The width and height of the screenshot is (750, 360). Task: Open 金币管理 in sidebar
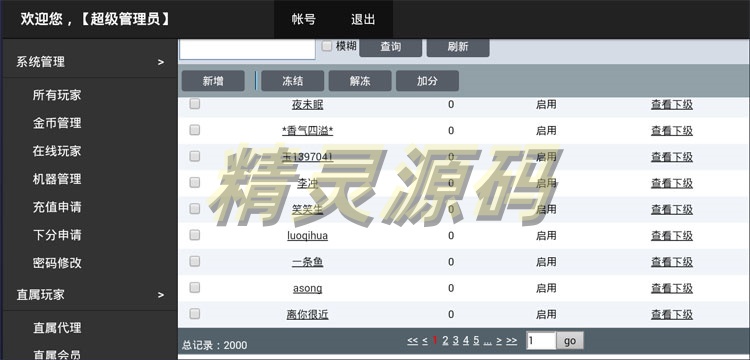click(x=57, y=123)
